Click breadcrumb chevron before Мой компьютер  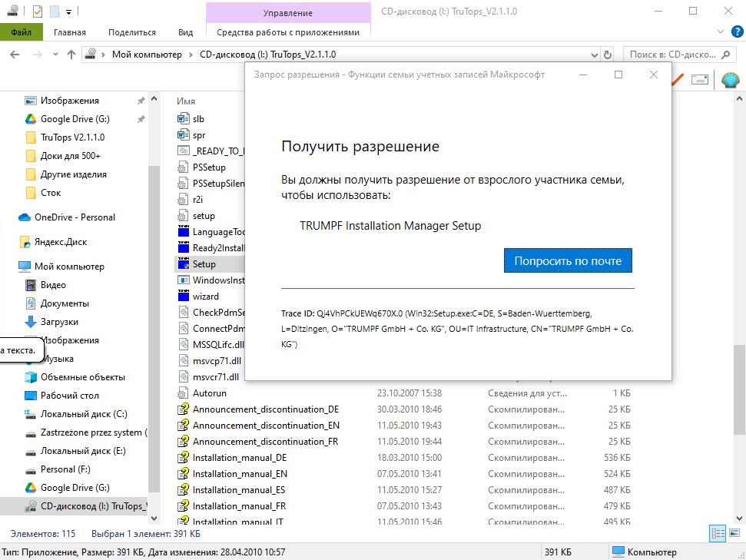(103, 55)
